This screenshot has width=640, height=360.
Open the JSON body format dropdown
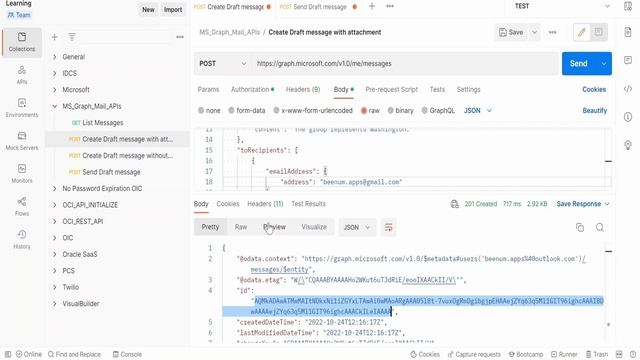[478, 111]
